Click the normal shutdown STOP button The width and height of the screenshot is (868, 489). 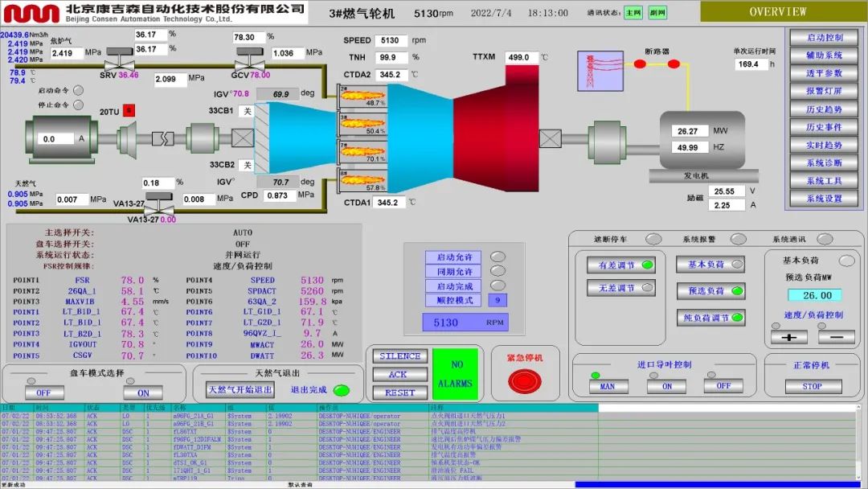click(x=812, y=386)
